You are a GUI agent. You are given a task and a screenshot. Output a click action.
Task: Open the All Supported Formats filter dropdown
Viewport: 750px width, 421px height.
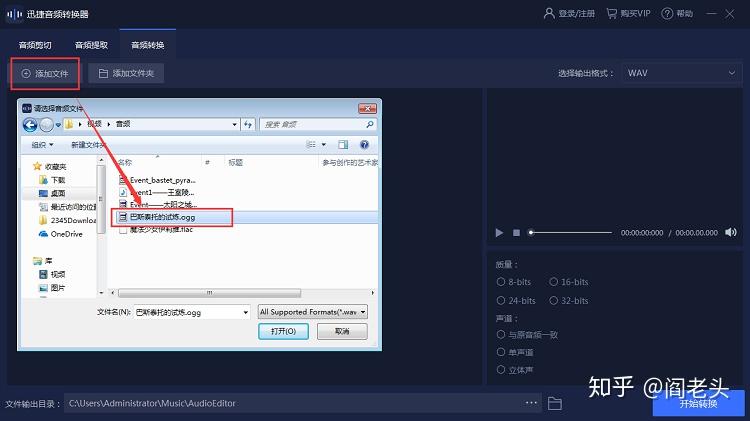pyautogui.click(x=313, y=312)
